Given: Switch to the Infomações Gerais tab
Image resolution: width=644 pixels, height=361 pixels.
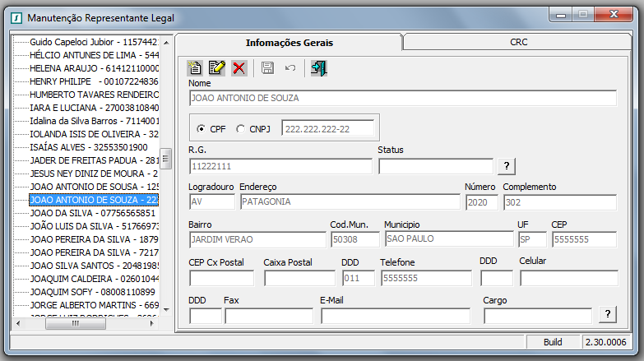Looking at the screenshot, I should (290, 43).
